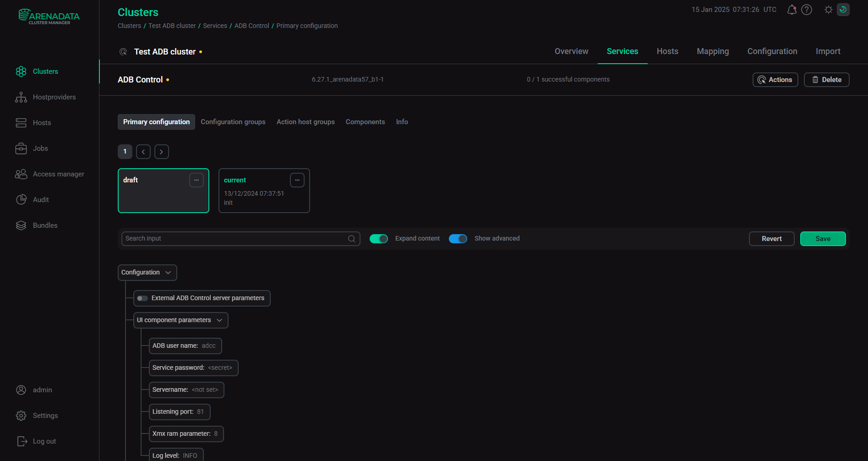Edit ADB user name field
Viewport: 868px width, 461px height.
[186, 346]
